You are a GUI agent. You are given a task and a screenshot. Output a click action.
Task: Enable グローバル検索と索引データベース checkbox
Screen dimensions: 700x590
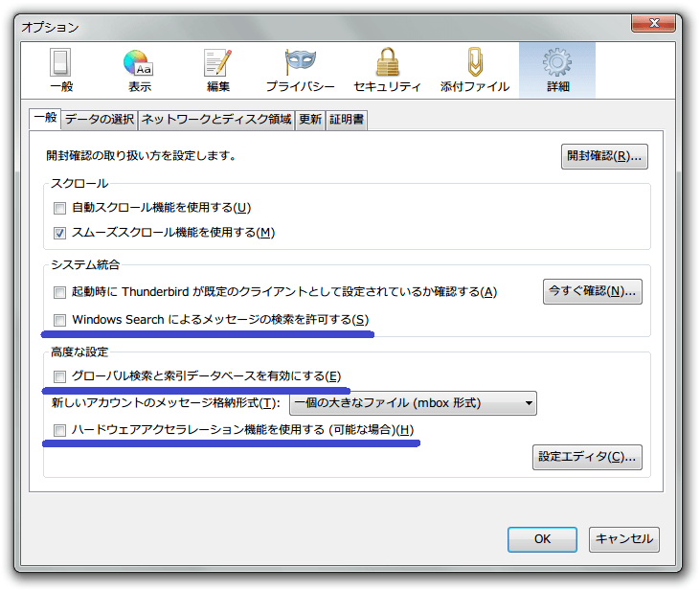click(x=59, y=376)
